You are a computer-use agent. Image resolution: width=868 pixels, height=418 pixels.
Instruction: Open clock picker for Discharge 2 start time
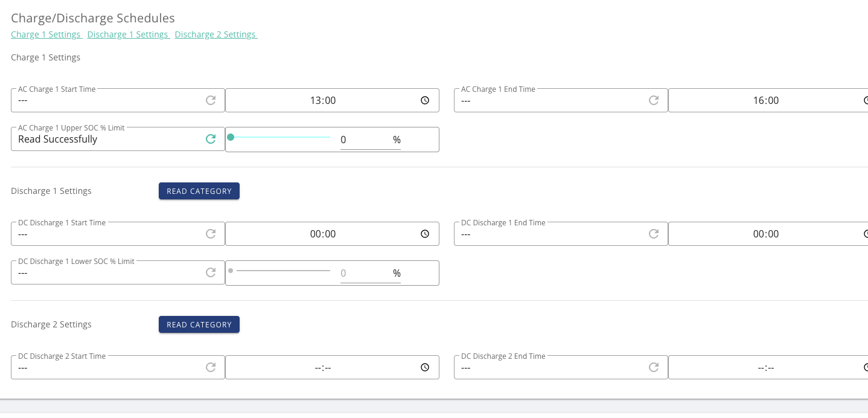[x=425, y=367]
